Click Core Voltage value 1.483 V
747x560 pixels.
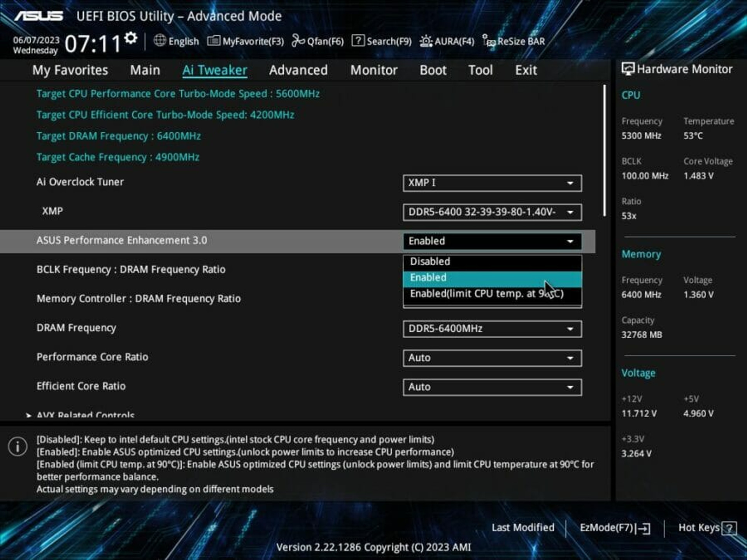click(x=699, y=176)
